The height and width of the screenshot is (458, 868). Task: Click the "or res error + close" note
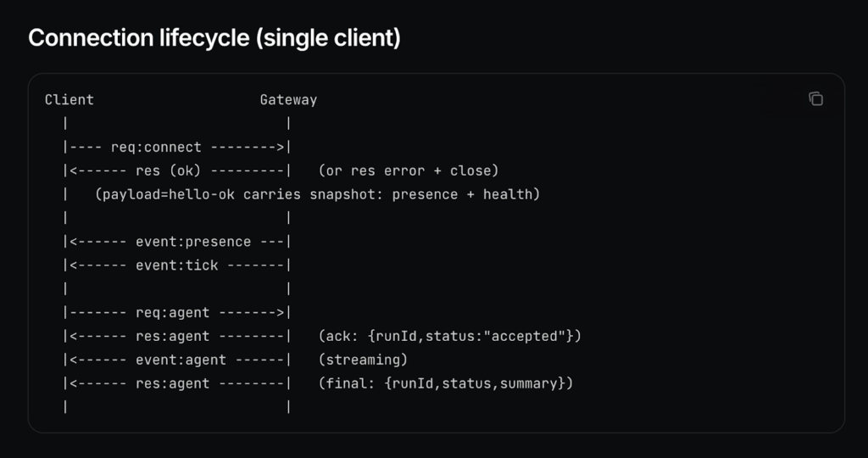point(408,170)
